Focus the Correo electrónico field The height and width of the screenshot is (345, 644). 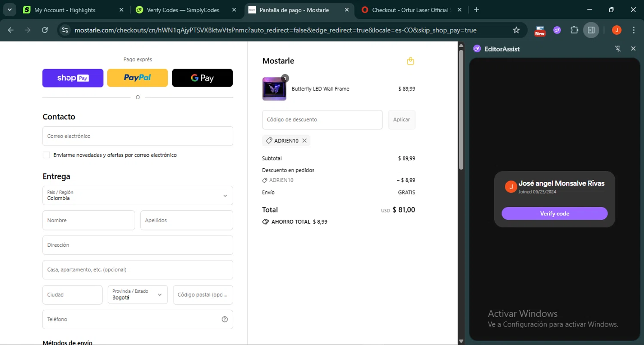click(138, 136)
